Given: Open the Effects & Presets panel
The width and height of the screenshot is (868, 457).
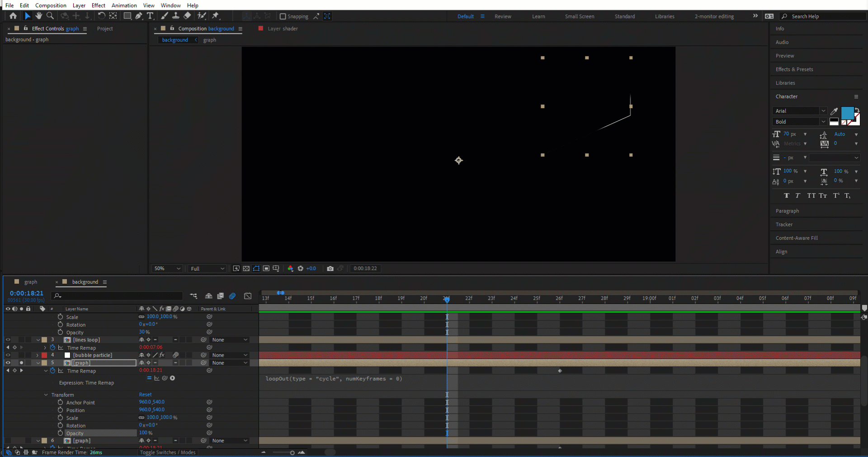Looking at the screenshot, I should click(x=794, y=69).
